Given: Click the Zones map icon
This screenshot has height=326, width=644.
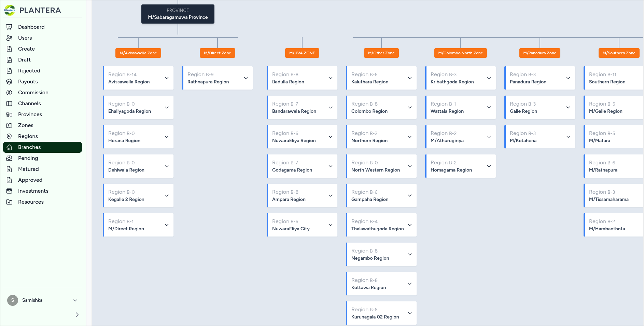Looking at the screenshot, I should point(10,125).
